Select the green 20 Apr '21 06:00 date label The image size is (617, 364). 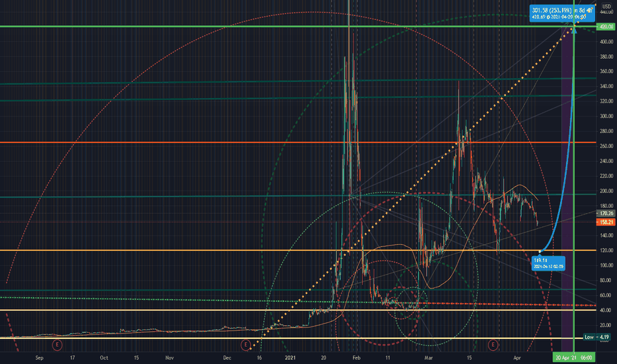(574, 357)
